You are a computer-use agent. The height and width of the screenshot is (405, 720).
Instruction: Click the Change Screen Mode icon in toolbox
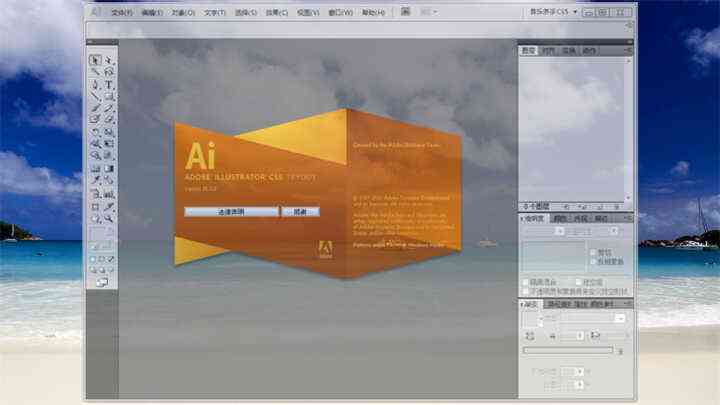tap(102, 282)
